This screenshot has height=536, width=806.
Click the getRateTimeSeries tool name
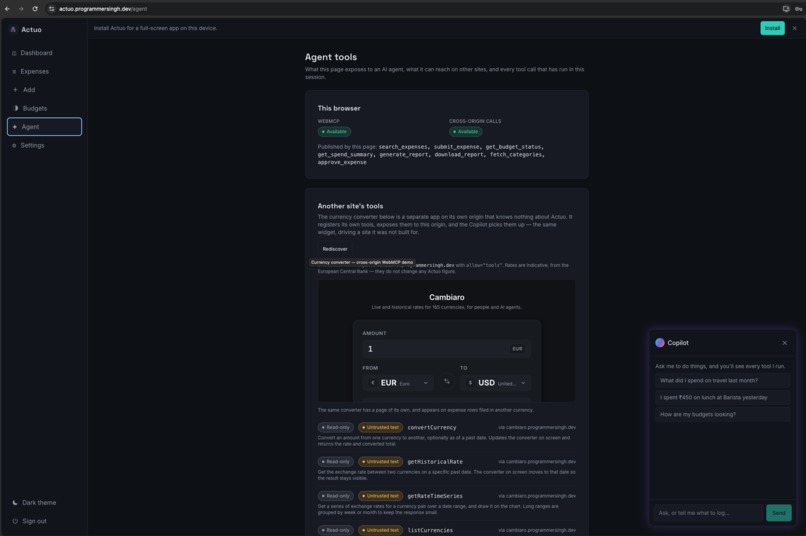(x=435, y=496)
